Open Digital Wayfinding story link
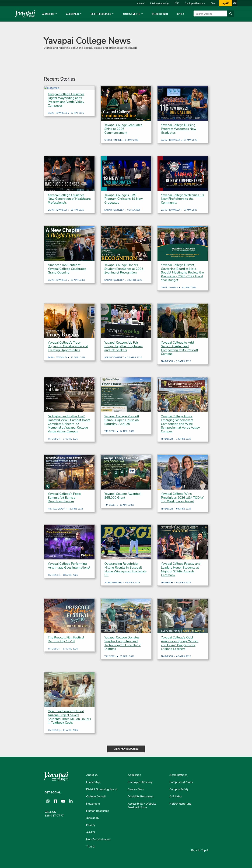252x868 pixels. pyautogui.click(x=66, y=100)
